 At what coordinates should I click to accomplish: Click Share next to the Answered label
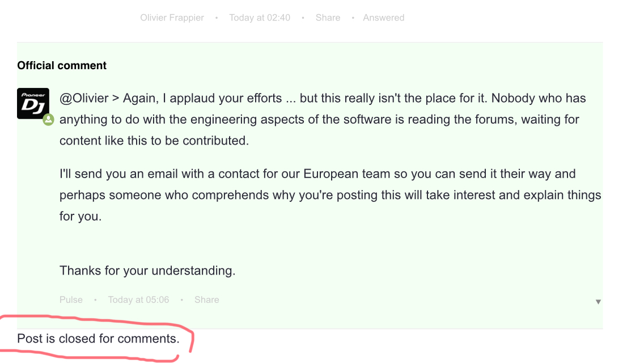click(x=328, y=18)
